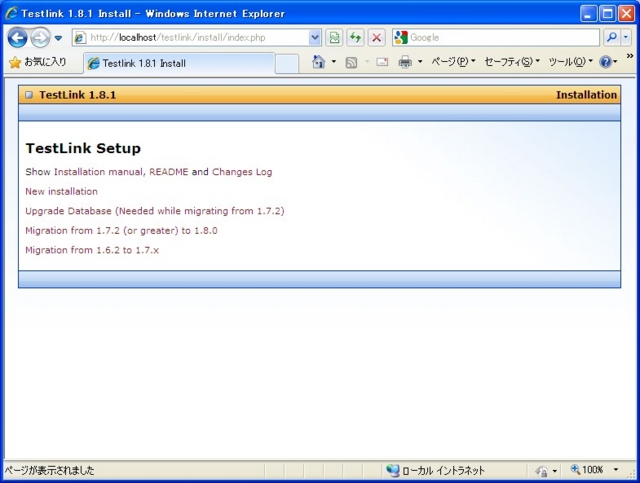Click the read mail icon
Image resolution: width=640 pixels, height=483 pixels.
(382, 62)
